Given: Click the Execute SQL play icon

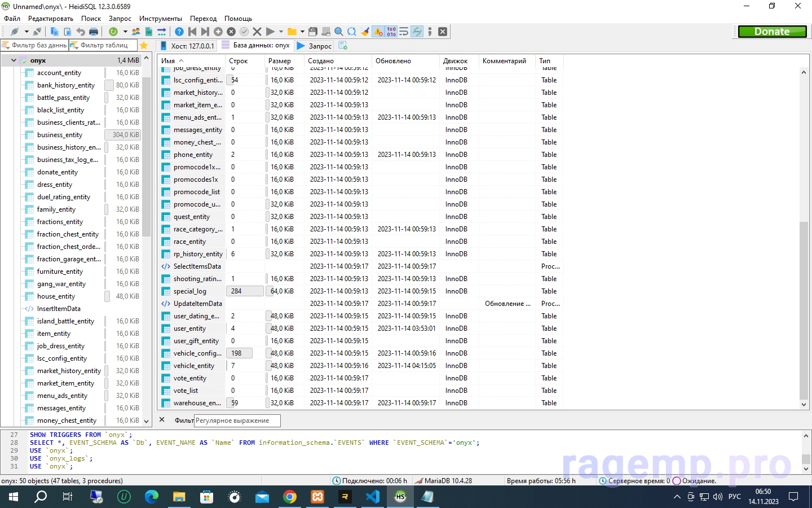Looking at the screenshot, I should pos(270,32).
